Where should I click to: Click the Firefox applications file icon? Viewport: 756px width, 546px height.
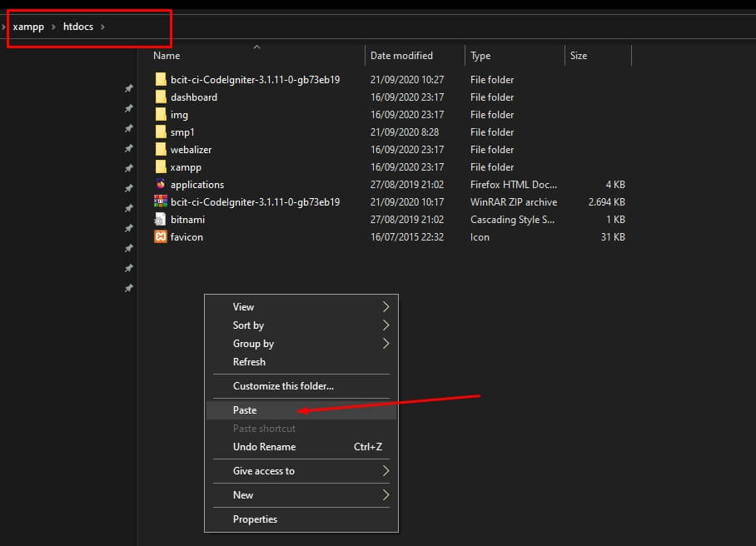pos(161,185)
